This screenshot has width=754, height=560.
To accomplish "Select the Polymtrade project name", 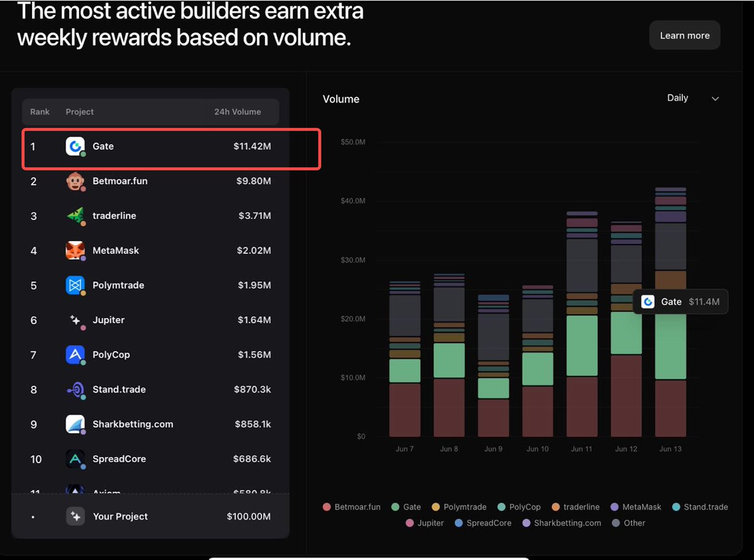I will [118, 285].
